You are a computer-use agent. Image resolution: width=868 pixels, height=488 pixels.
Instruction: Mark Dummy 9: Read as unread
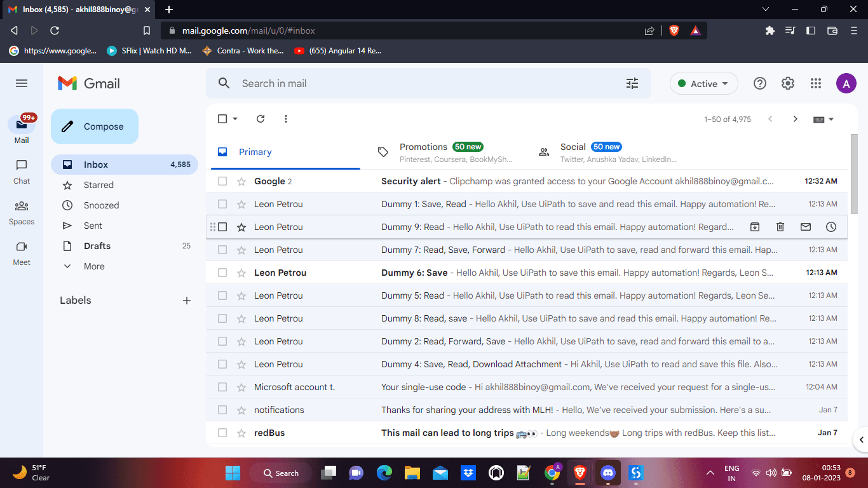coord(806,227)
